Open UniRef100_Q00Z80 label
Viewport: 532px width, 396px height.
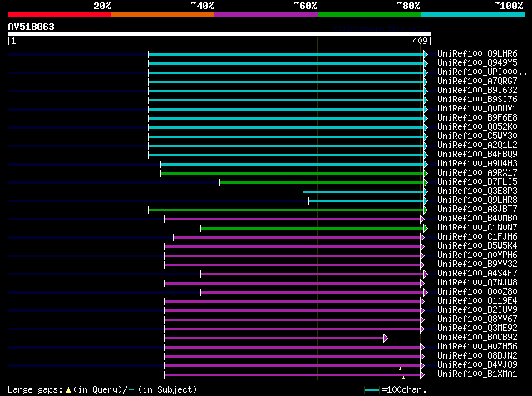coord(477,292)
